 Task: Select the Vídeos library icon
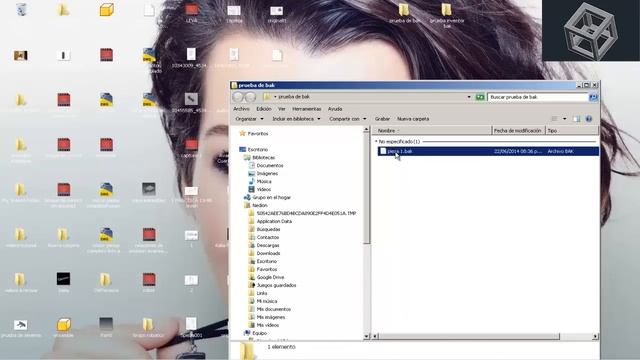[x=251, y=189]
